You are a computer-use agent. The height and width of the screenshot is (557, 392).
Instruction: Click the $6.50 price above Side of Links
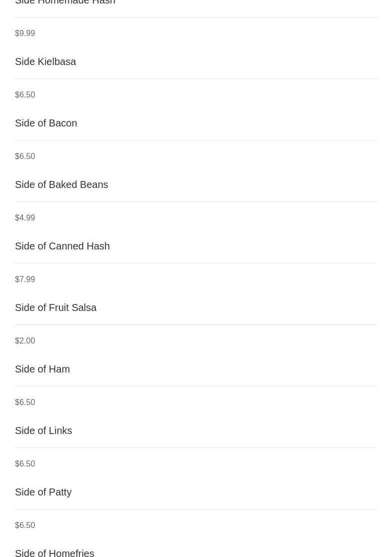pyautogui.click(x=25, y=402)
